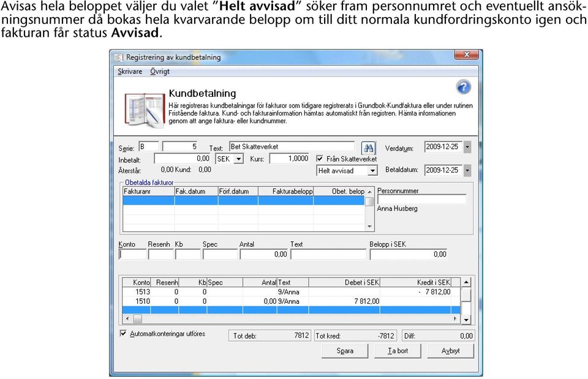The image size is (588, 379).
Task: Click the posting grid Konto column header
Action: (137, 282)
